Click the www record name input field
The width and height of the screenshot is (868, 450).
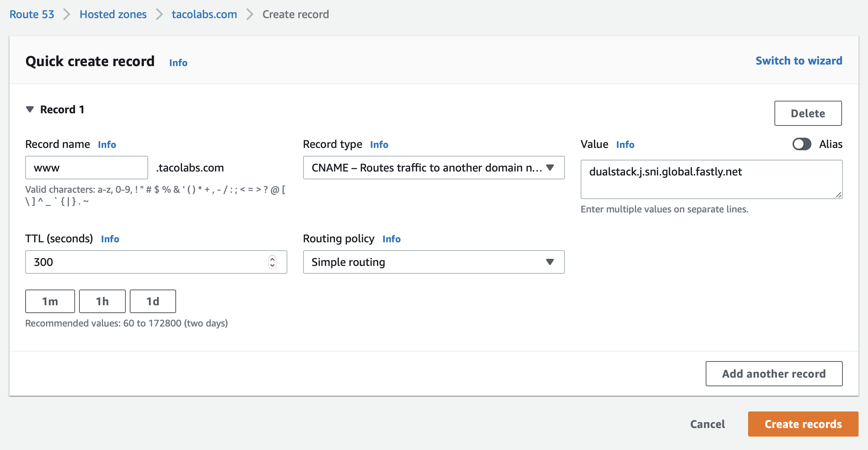(x=86, y=168)
